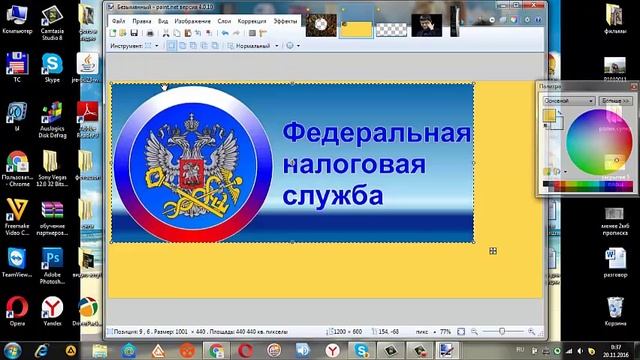Image resolution: width=640 pixels, height=360 pixels.
Task: Click the Copy icon in toolbar
Action: point(177,33)
